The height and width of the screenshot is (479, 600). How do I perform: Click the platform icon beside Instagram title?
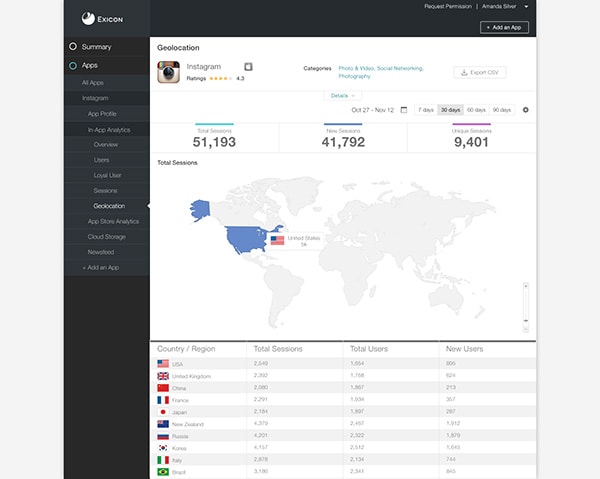pyautogui.click(x=248, y=67)
